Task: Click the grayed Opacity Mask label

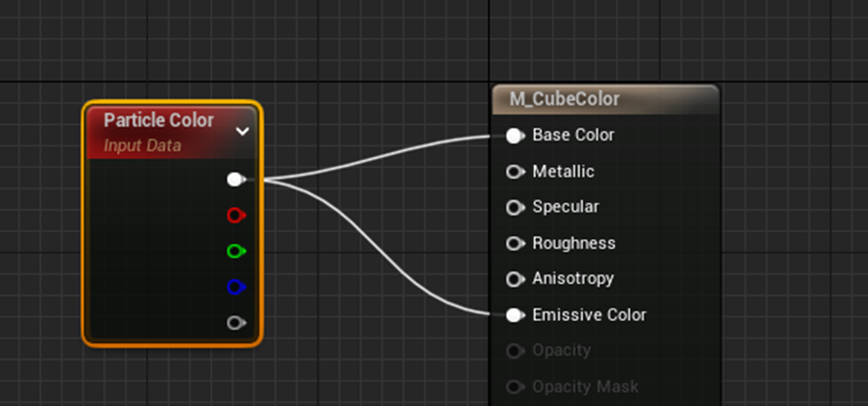Action: (585, 386)
